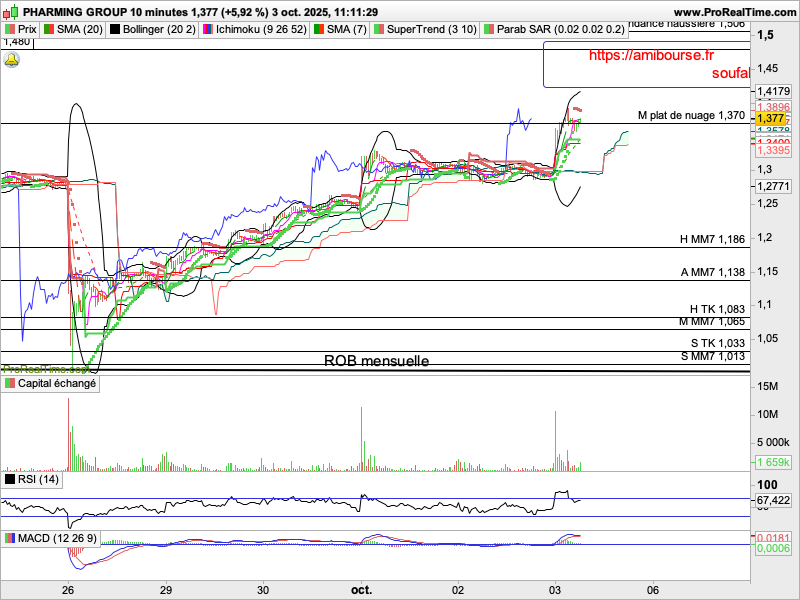Click the MACD histogram value 0,0006
The width and height of the screenshot is (800, 600).
coord(773,548)
